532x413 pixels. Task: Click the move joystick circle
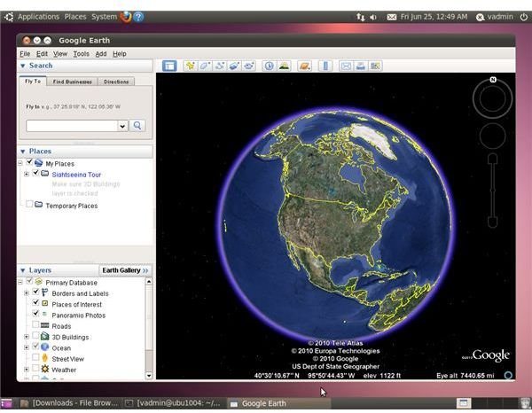(x=493, y=136)
